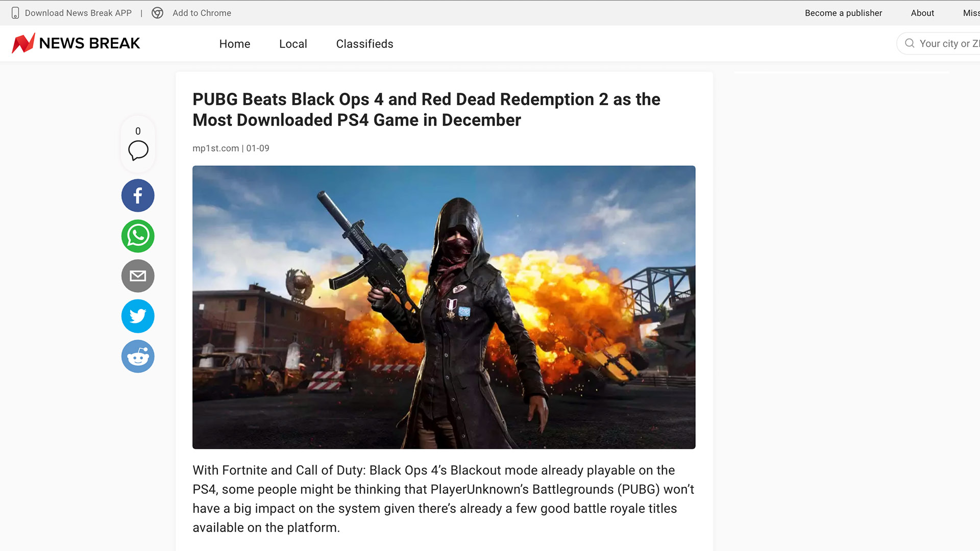The image size is (980, 551).
Task: Open the Classifieds menu item
Action: pyautogui.click(x=364, y=44)
